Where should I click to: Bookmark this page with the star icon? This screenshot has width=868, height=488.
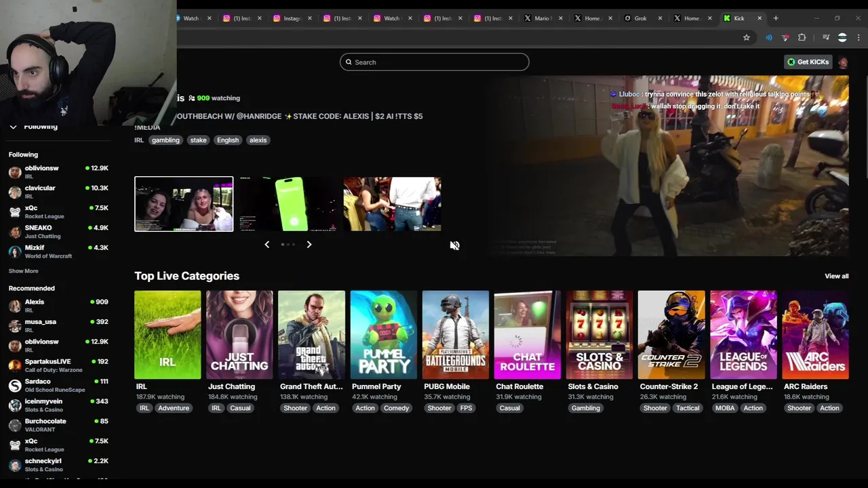pos(747,38)
